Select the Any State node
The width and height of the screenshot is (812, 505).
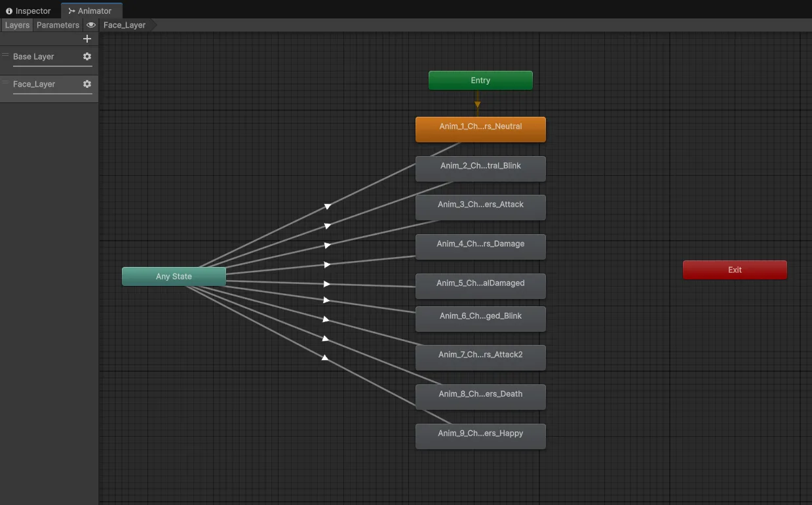click(174, 276)
